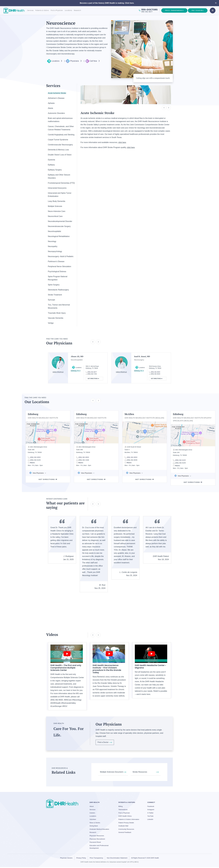View Inad B. Atassi's profile link

[x=121, y=372]
